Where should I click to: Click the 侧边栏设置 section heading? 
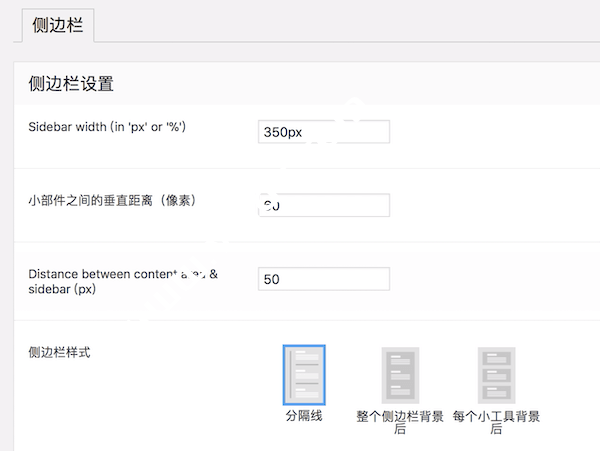click(70, 84)
